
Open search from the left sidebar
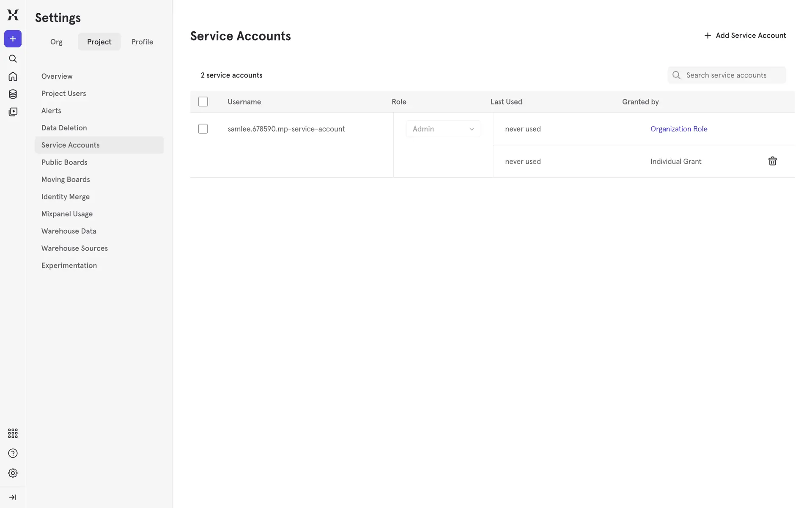[x=13, y=59]
